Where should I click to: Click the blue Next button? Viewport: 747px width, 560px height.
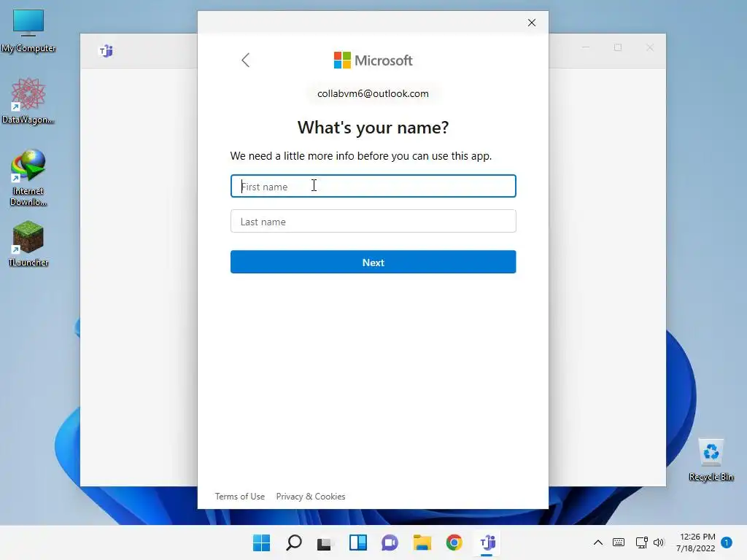pyautogui.click(x=373, y=262)
